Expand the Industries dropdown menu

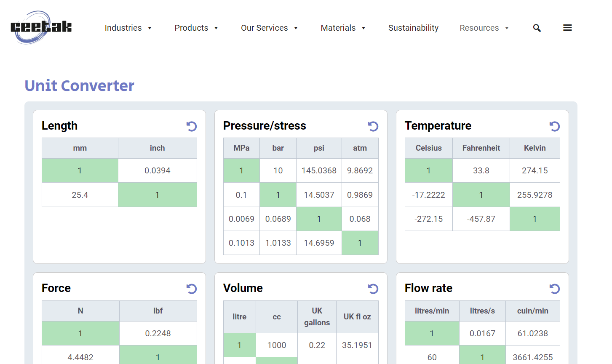[x=128, y=28]
